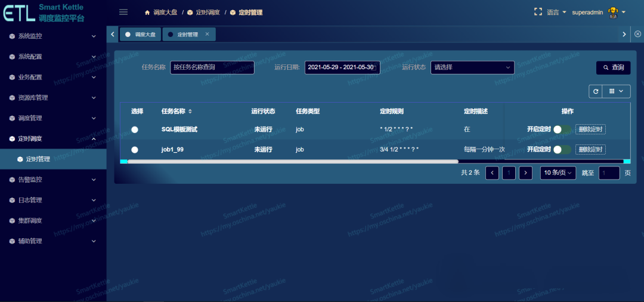Expand 系统配置 sidebar menu
Viewport: 644px width, 302px height.
click(53, 57)
